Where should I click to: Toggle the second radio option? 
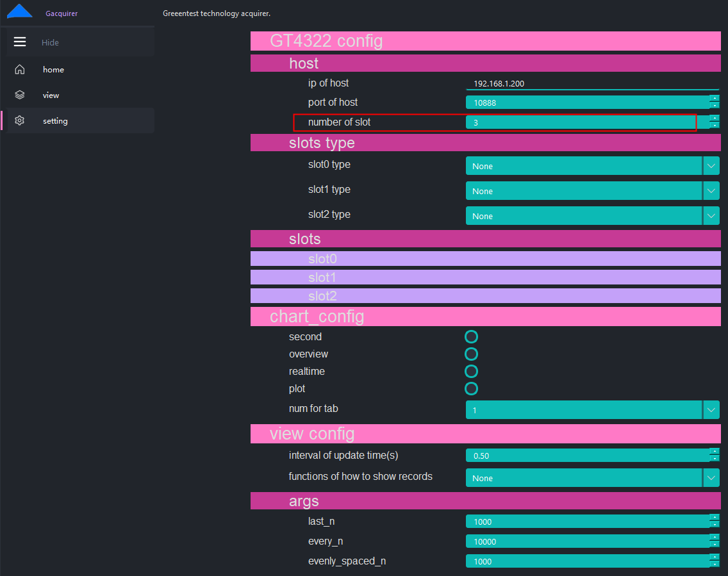(471, 336)
